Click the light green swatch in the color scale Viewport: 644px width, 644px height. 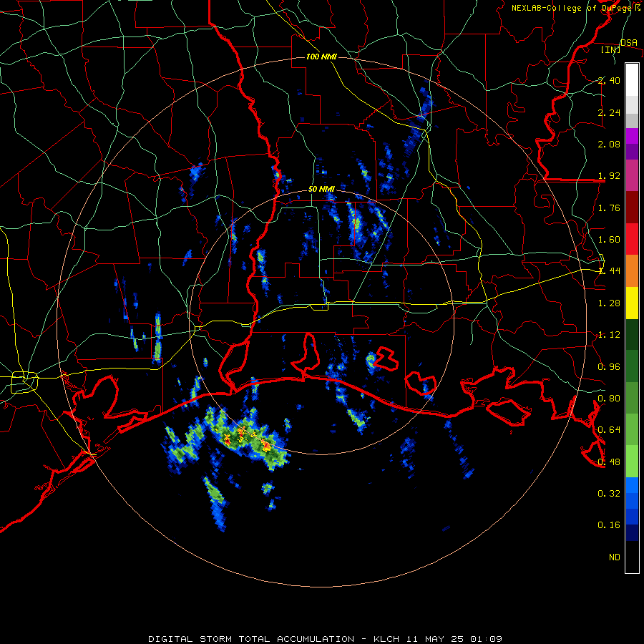pyautogui.click(x=632, y=462)
